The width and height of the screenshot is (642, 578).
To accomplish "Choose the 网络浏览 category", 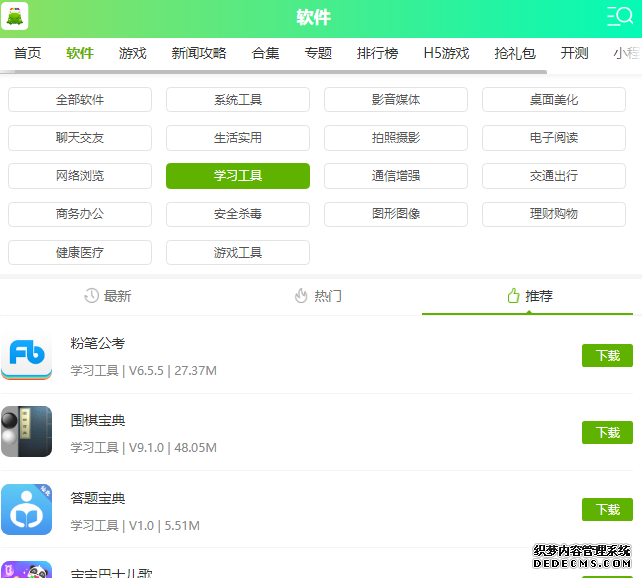I will pos(80,176).
